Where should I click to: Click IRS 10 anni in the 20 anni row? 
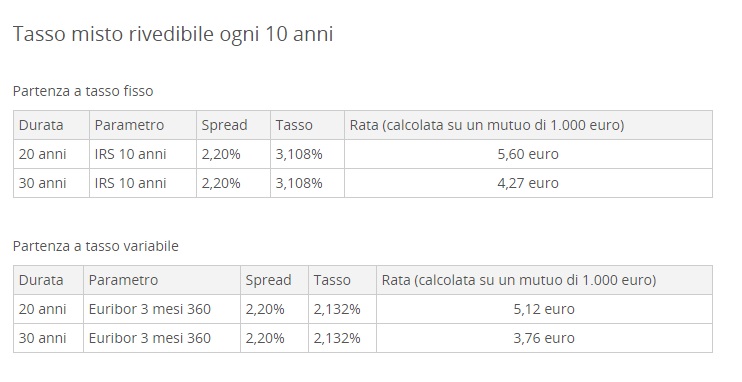tap(131, 154)
